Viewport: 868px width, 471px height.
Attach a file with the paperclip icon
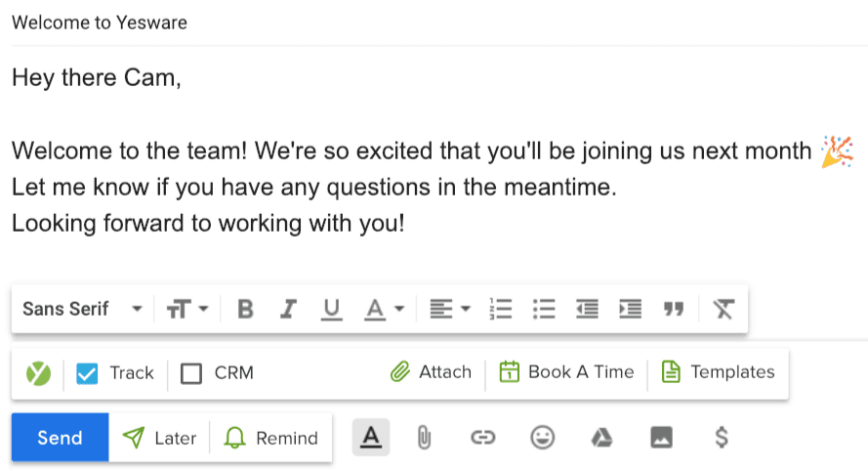(424, 438)
